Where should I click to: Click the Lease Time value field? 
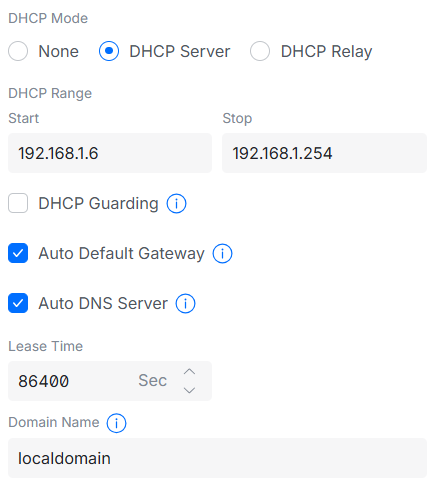[x=110, y=381]
